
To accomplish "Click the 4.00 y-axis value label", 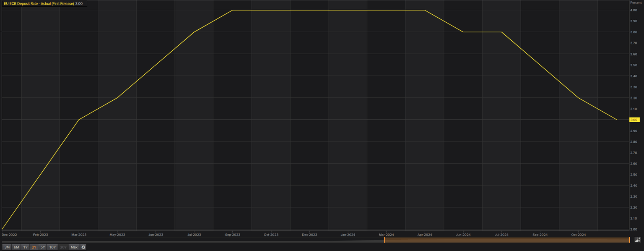I will [634, 10].
